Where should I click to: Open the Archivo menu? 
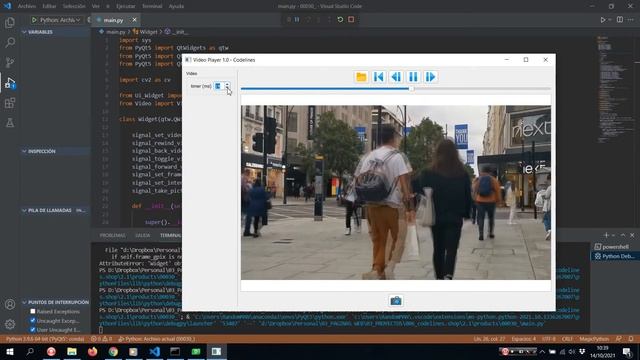27,6
